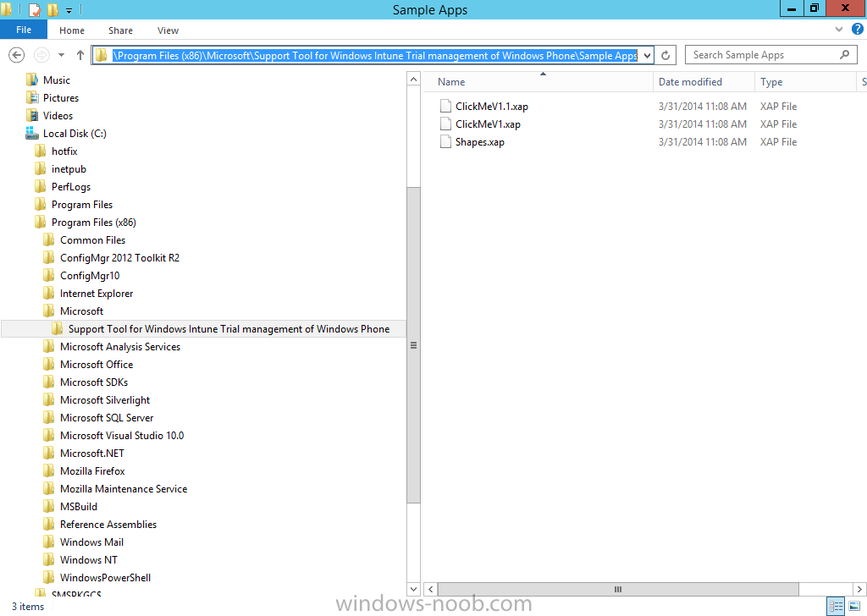The width and height of the screenshot is (867, 616).
Task: Click the Windows NT folder icon
Action: [48, 559]
